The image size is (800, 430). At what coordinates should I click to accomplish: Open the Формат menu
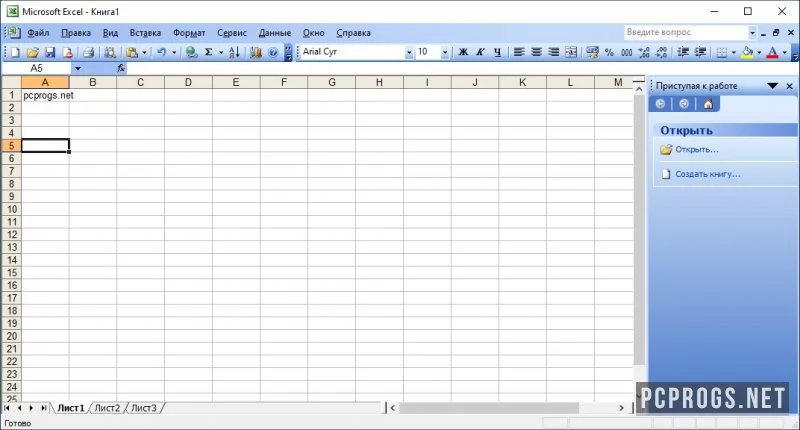pyautogui.click(x=189, y=33)
